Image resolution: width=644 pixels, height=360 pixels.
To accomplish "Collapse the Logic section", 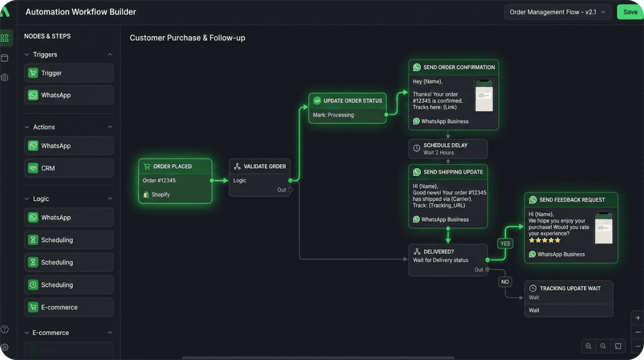I will (110, 199).
